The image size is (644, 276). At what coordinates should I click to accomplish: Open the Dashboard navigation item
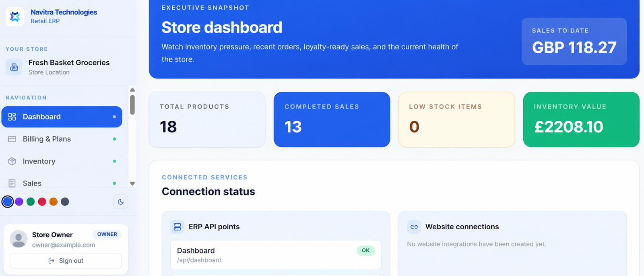click(x=62, y=117)
